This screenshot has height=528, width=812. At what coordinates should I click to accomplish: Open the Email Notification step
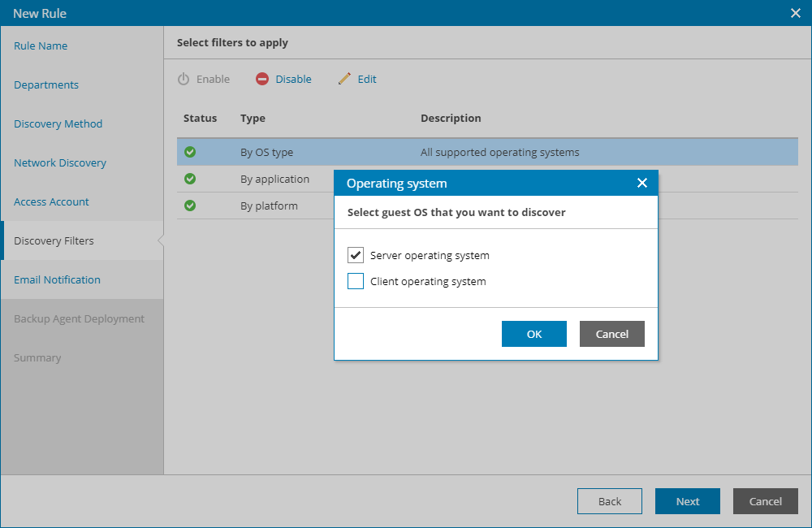point(57,279)
